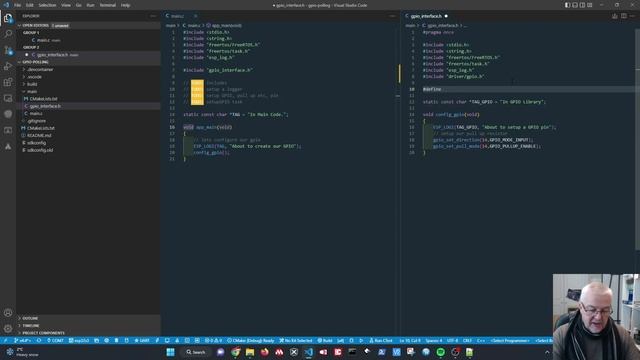Change indentation via Spaces: 4

[x=433, y=340]
